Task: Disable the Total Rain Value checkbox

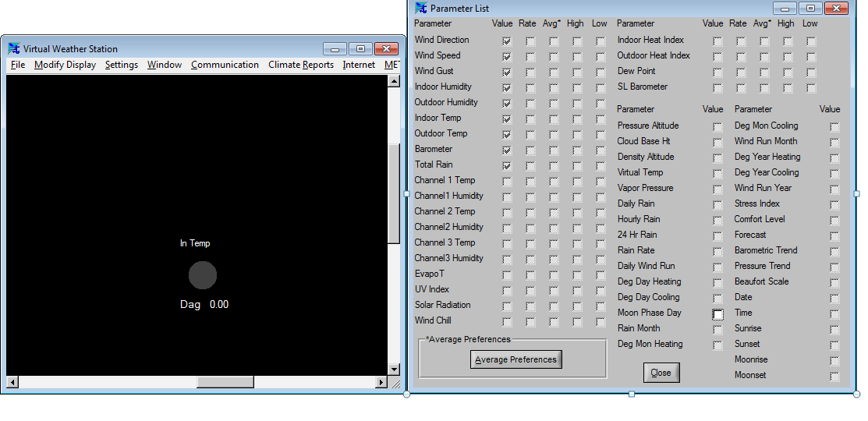Action: pos(507,165)
